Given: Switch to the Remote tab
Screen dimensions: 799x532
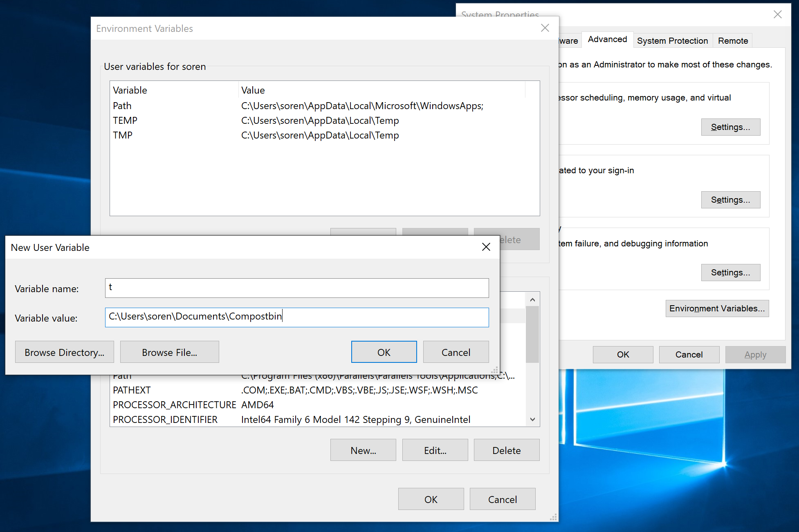Looking at the screenshot, I should tap(732, 40).
